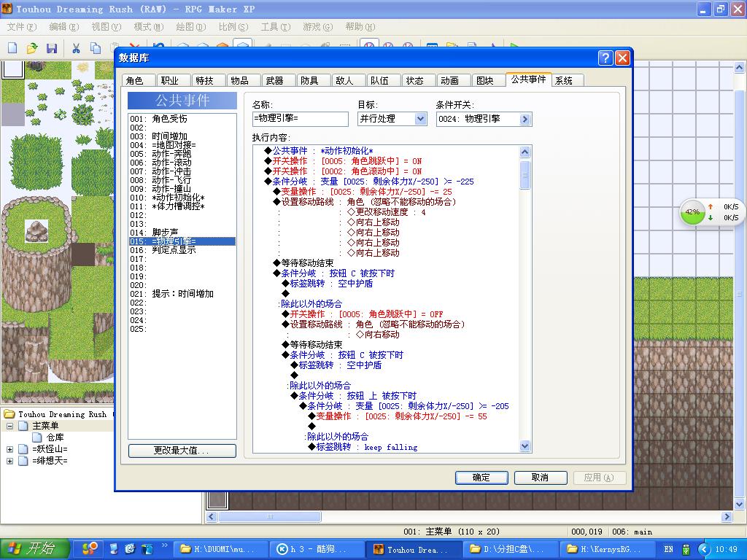Confirm with the 确定 button

coord(481,478)
